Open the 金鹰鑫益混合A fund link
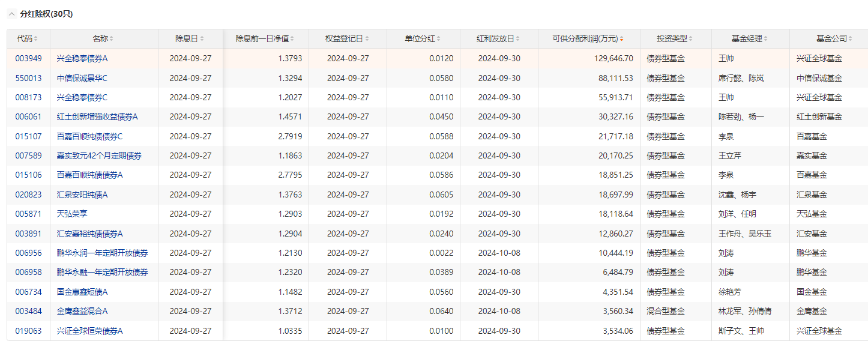This screenshot has height=341, width=868. (x=82, y=311)
